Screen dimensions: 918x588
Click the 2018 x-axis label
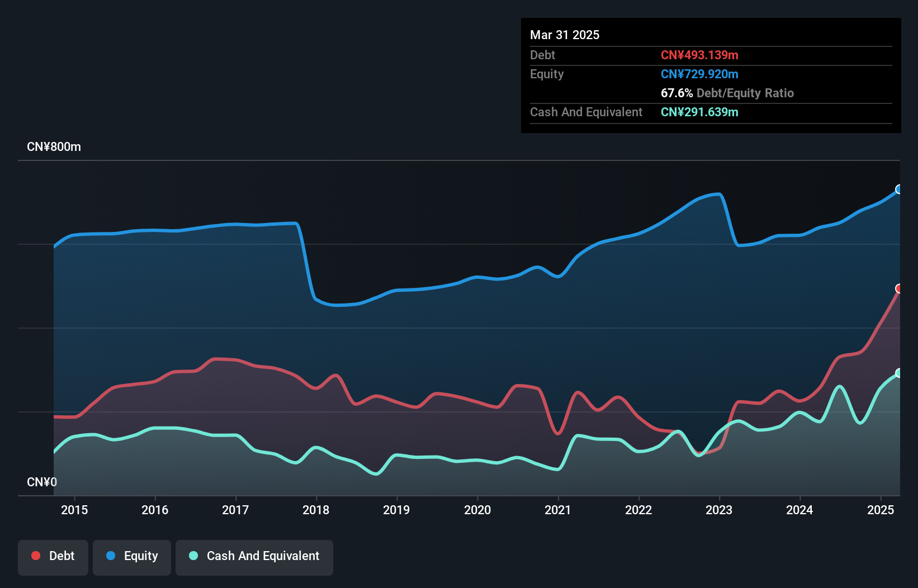tap(316, 510)
